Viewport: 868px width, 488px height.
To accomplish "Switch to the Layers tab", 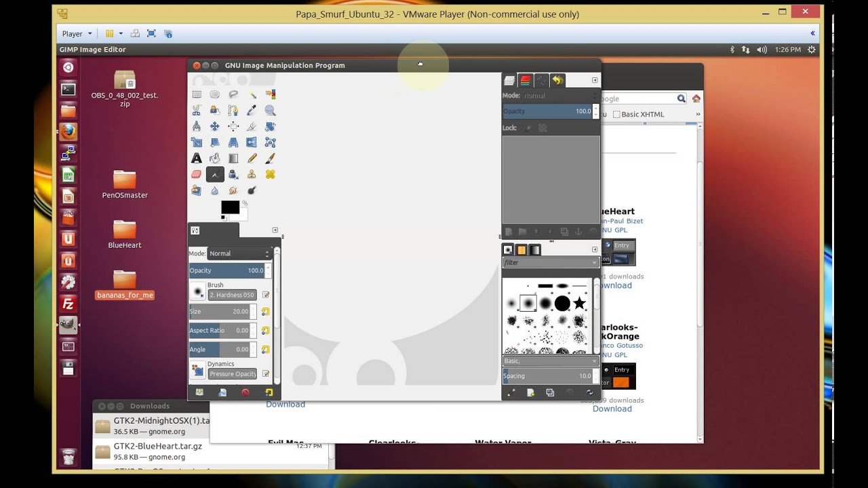I will [x=509, y=81].
